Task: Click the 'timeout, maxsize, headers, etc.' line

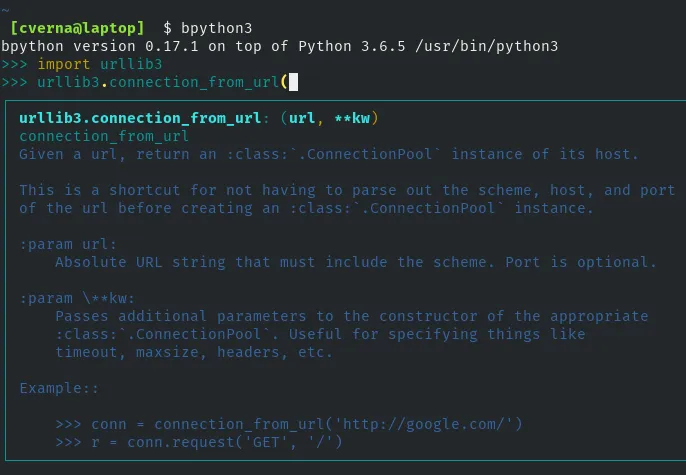Action: coord(193,352)
